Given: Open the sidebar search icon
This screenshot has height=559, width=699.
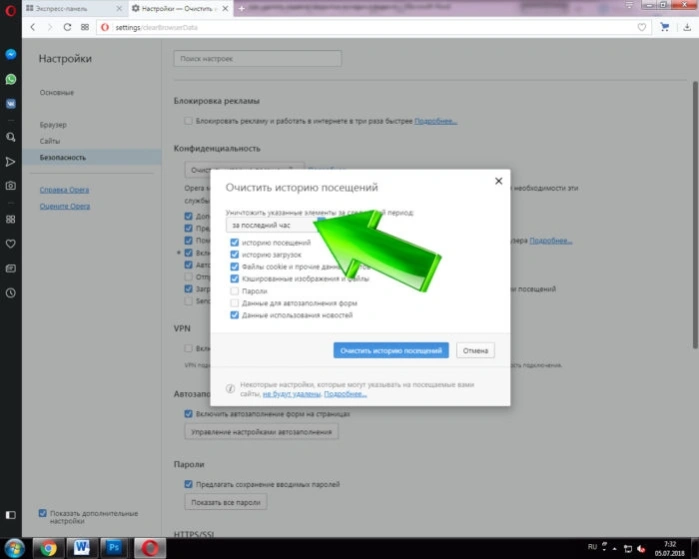Looking at the screenshot, I should click(x=11, y=137).
